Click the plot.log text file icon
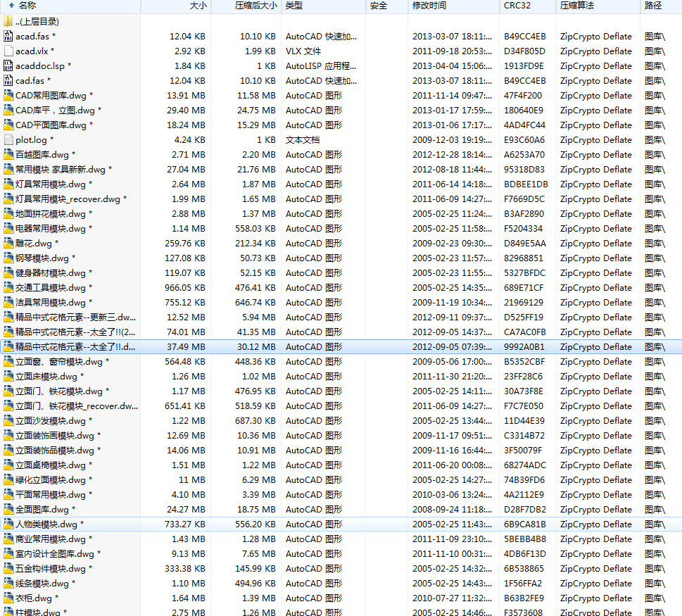This screenshot has height=616, width=682. 8,139
